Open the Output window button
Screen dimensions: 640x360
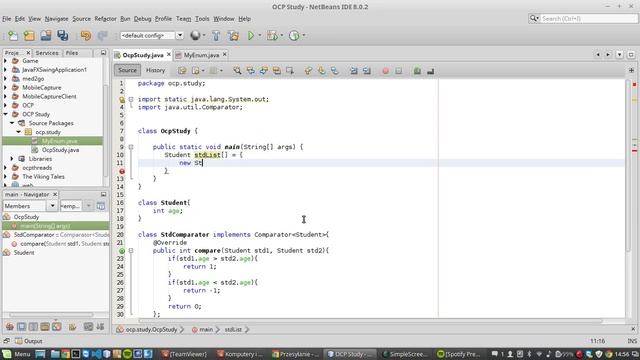tap(29, 341)
